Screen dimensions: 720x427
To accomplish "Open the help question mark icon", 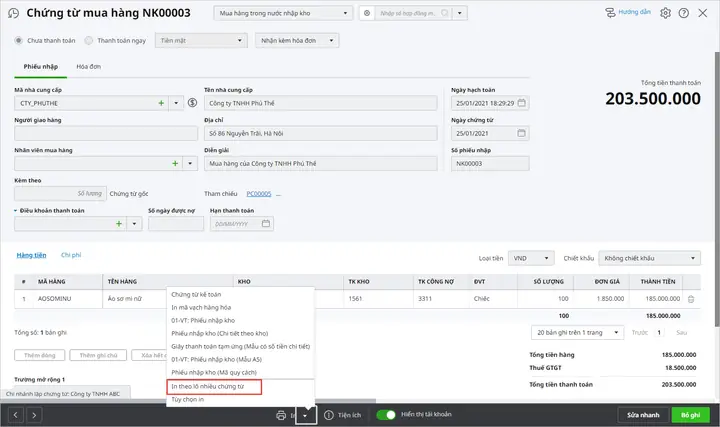I will pyautogui.click(x=684, y=13).
